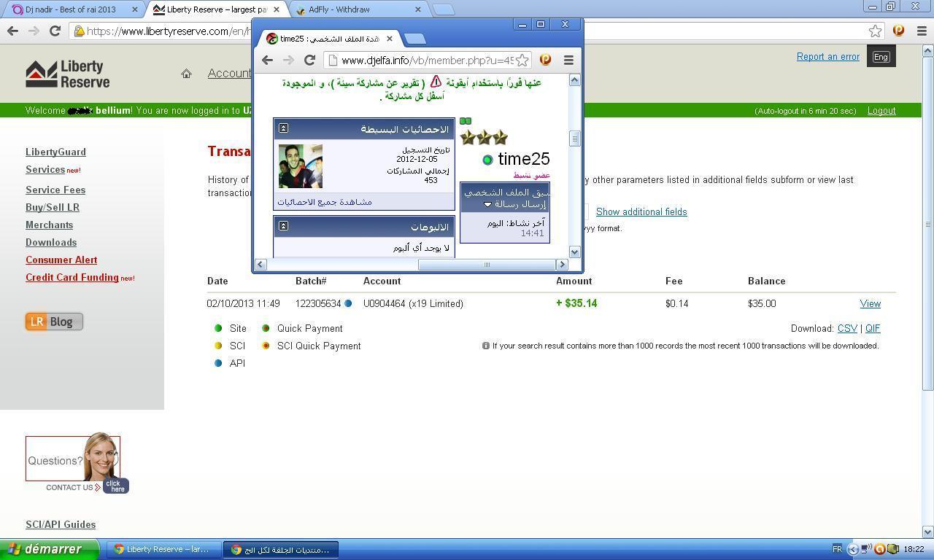Click the orange update tray icon
Viewport: 934px width, 560px height.
(880, 549)
